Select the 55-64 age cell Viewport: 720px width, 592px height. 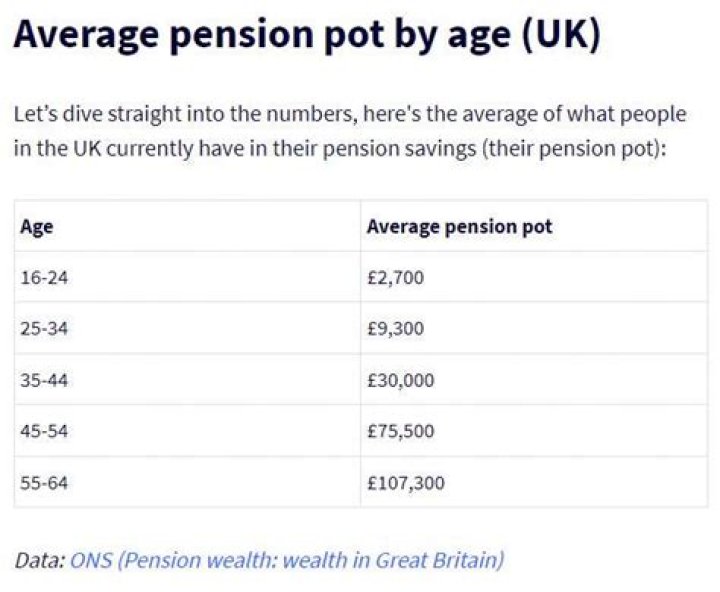(x=44, y=484)
